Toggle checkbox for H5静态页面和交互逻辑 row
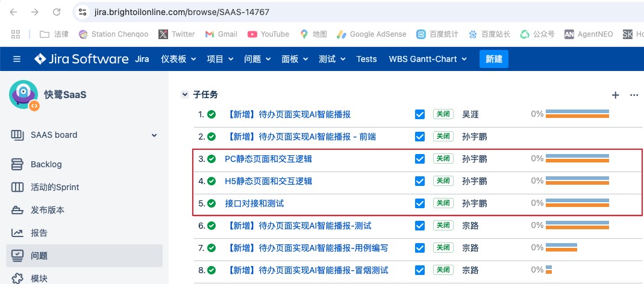Viewport: 644px width, 284px height. pyautogui.click(x=420, y=181)
